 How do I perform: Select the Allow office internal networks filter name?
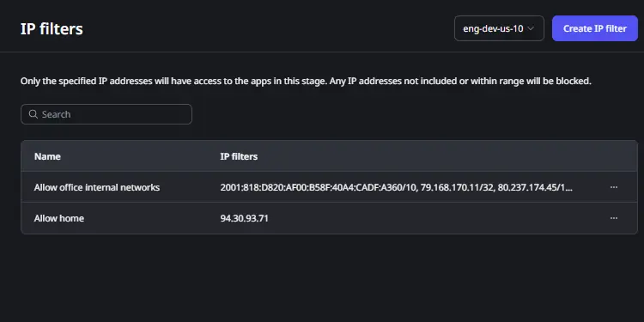(97, 187)
